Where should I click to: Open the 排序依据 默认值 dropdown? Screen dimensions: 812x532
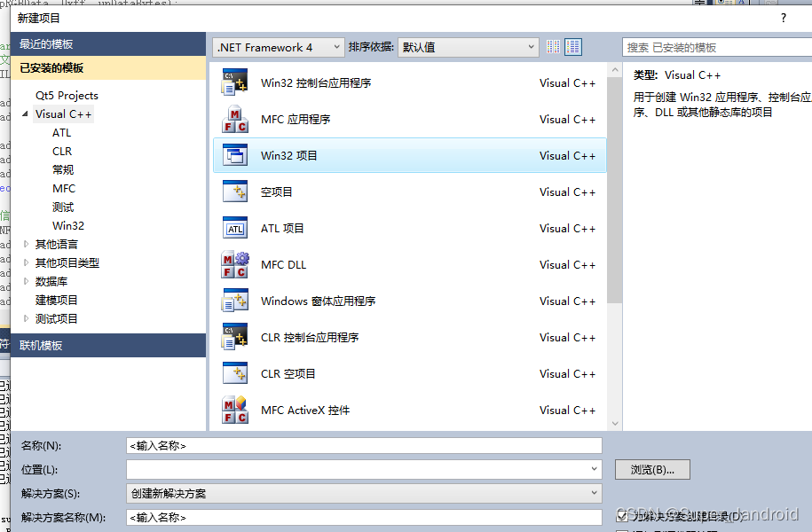(x=469, y=47)
